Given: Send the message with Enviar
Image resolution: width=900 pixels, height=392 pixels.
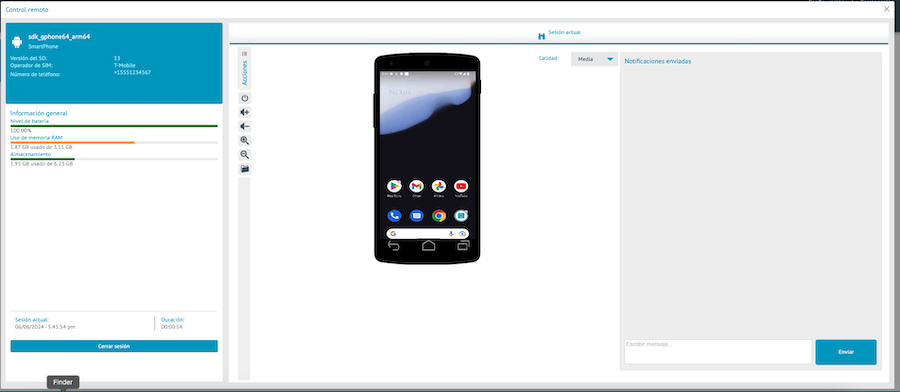Looking at the screenshot, I should coord(845,352).
